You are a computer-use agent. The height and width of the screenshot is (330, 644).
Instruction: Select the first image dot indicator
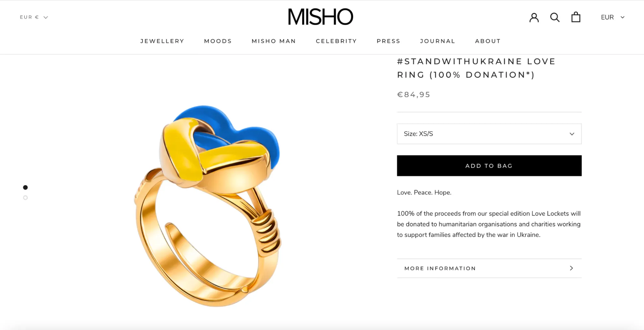click(25, 187)
